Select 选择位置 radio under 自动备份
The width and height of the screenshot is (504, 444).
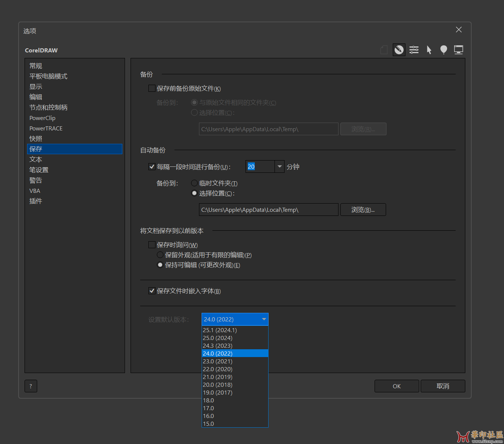point(194,193)
